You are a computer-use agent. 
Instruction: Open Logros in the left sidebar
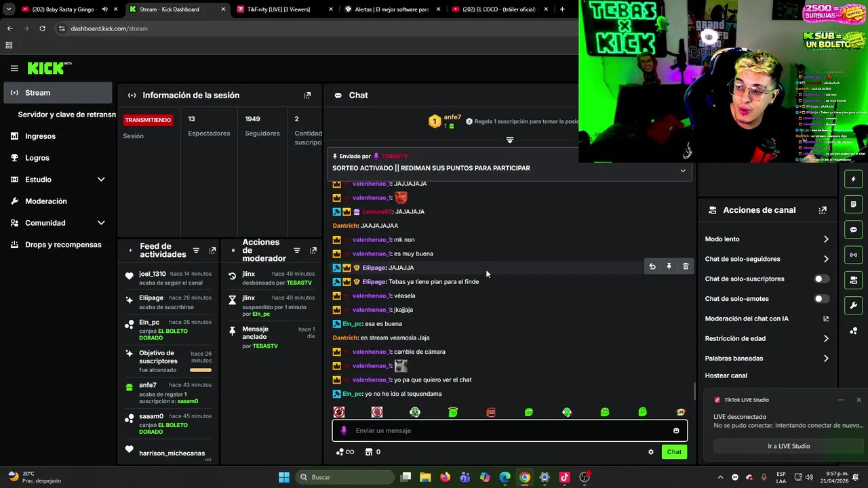(58, 158)
